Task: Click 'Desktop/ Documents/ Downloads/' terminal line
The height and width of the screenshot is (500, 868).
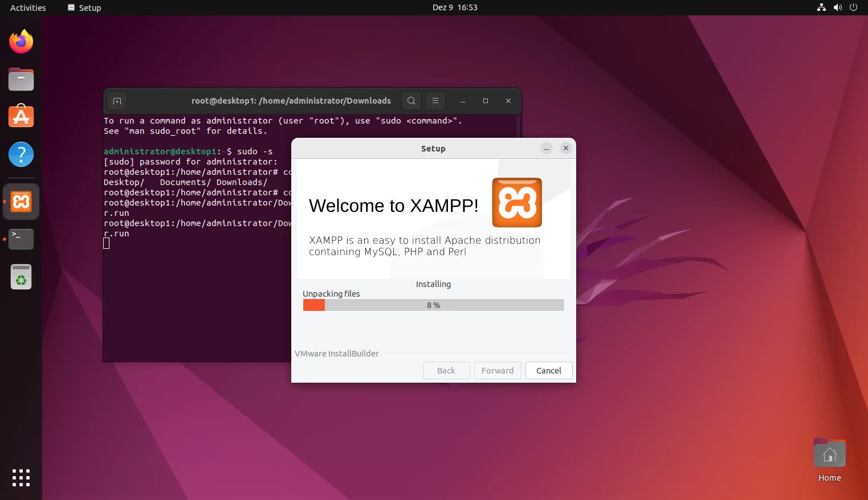Action: coord(186,182)
